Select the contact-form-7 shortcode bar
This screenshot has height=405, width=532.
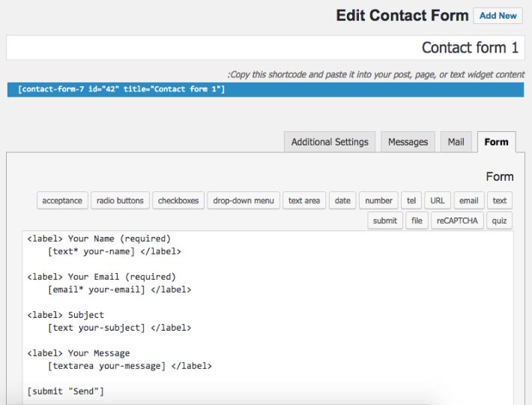coord(265,89)
